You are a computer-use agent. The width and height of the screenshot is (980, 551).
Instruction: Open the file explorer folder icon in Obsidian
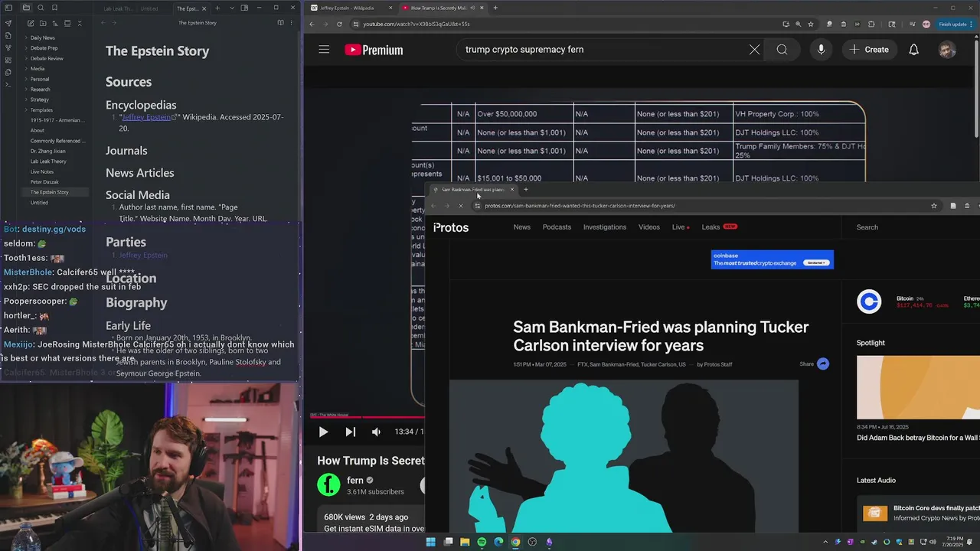click(26, 8)
